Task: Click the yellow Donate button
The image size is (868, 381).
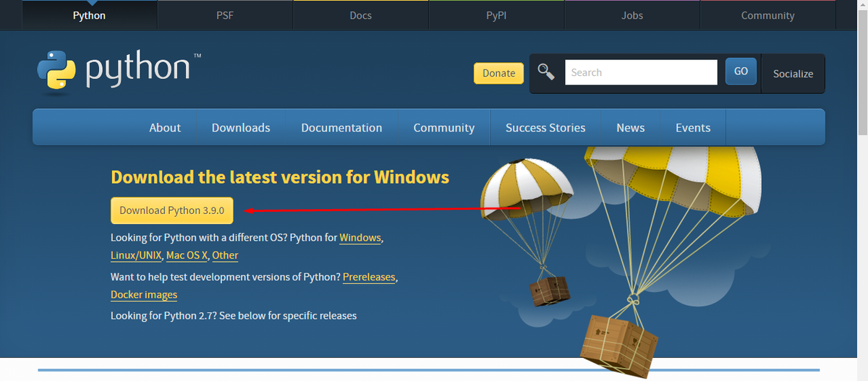Action: [x=498, y=73]
